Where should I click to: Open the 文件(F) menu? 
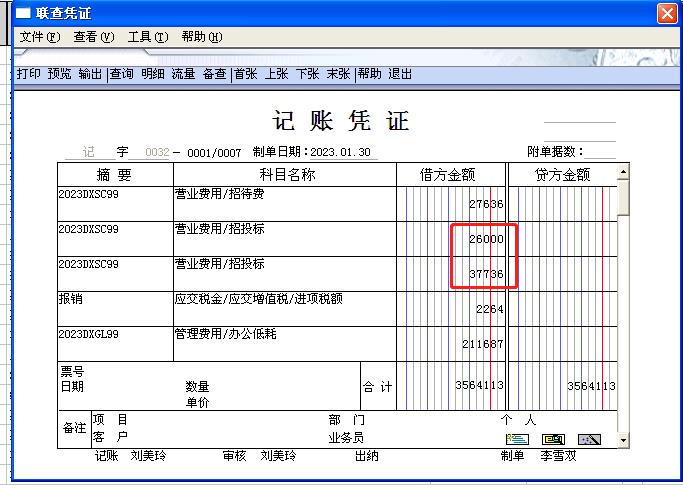(40, 37)
